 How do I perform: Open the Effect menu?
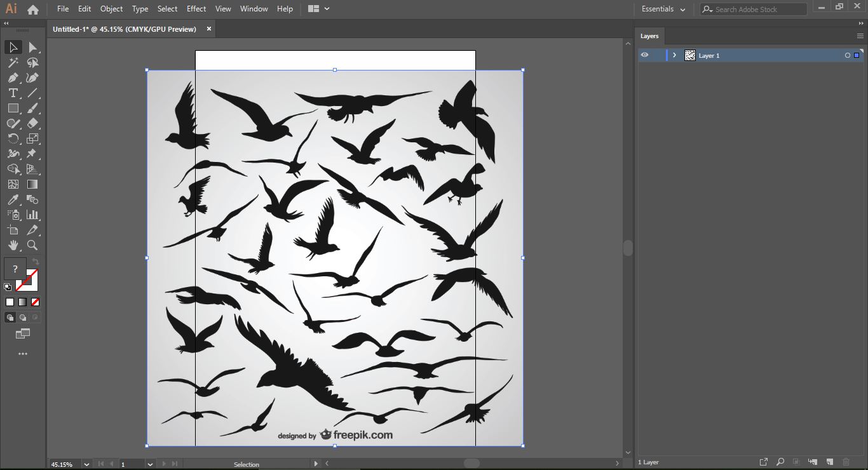(196, 9)
